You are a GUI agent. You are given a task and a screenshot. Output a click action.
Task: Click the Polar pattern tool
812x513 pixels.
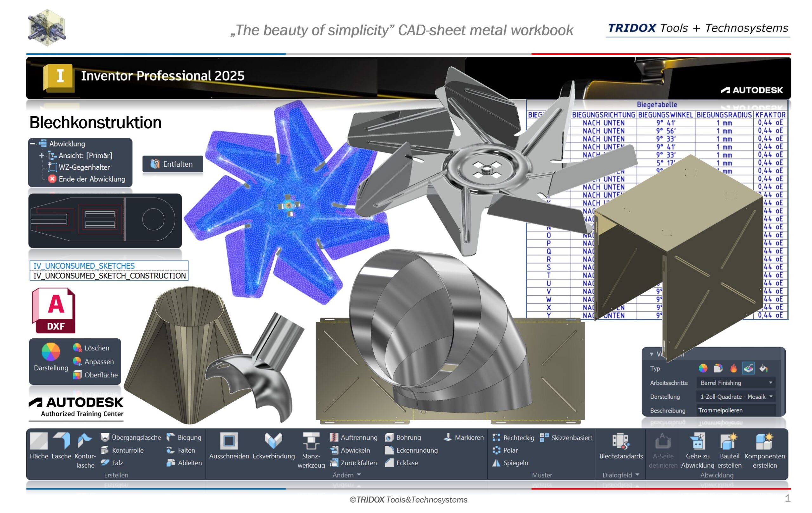505,450
